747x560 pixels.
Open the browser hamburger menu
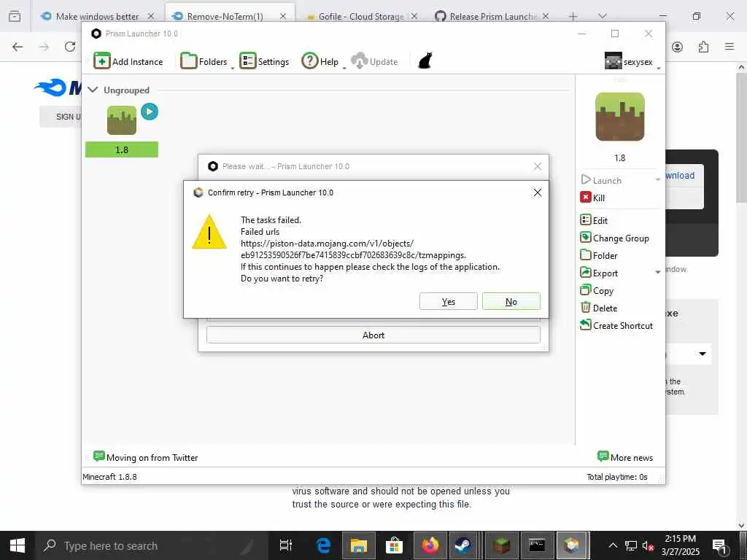729,47
